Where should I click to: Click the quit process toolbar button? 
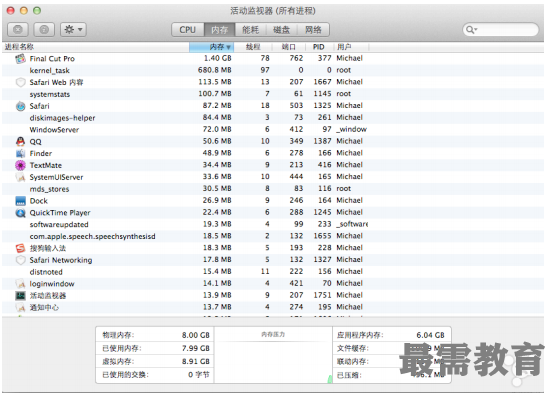tap(18, 30)
